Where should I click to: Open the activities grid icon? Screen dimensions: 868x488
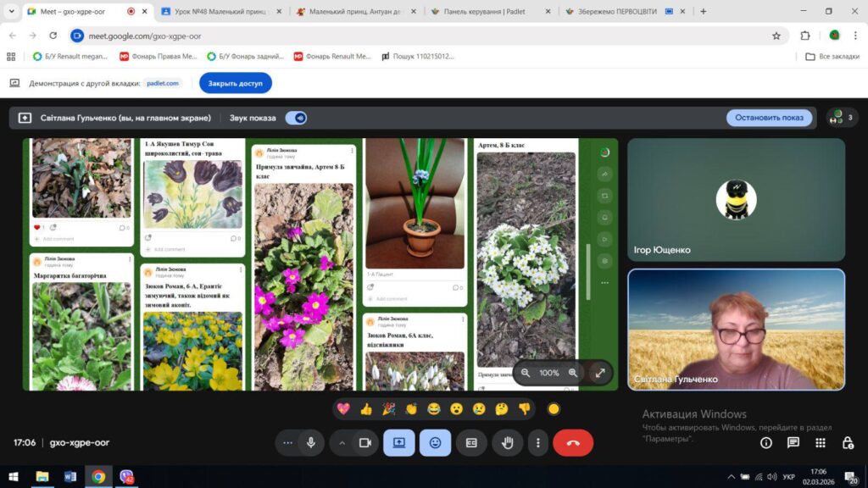(821, 442)
